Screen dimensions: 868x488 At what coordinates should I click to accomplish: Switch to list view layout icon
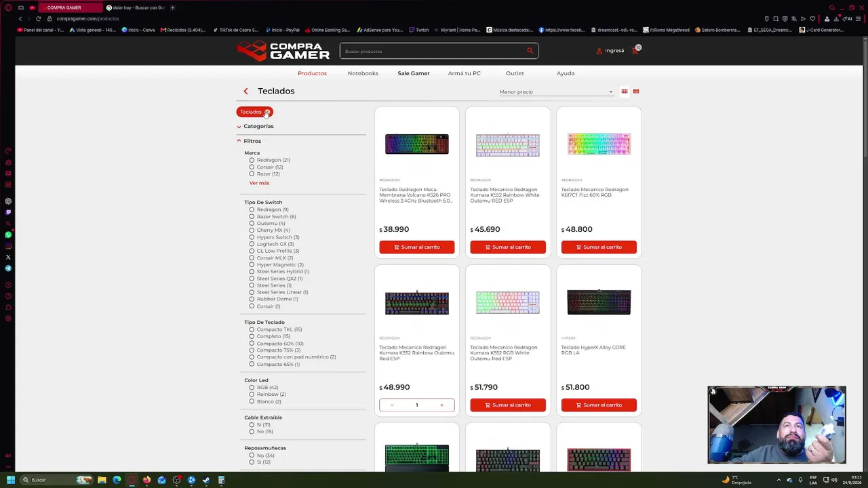(x=635, y=91)
